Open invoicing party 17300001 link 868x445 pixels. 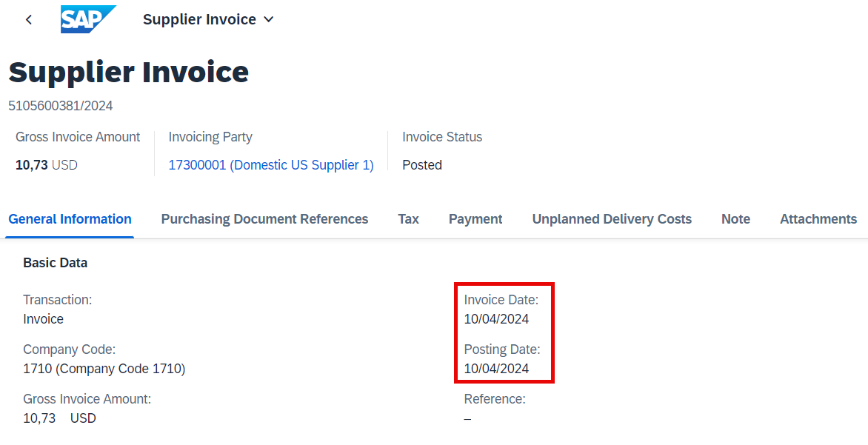point(271,165)
